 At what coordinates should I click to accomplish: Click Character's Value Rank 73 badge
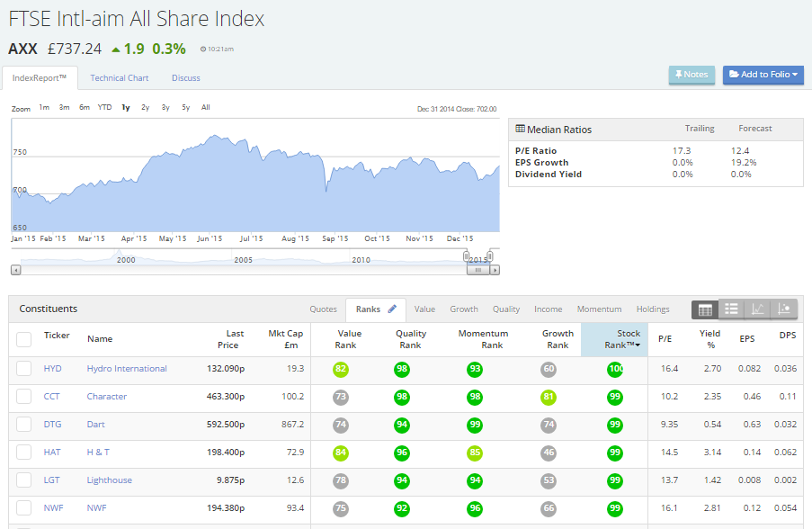point(341,398)
